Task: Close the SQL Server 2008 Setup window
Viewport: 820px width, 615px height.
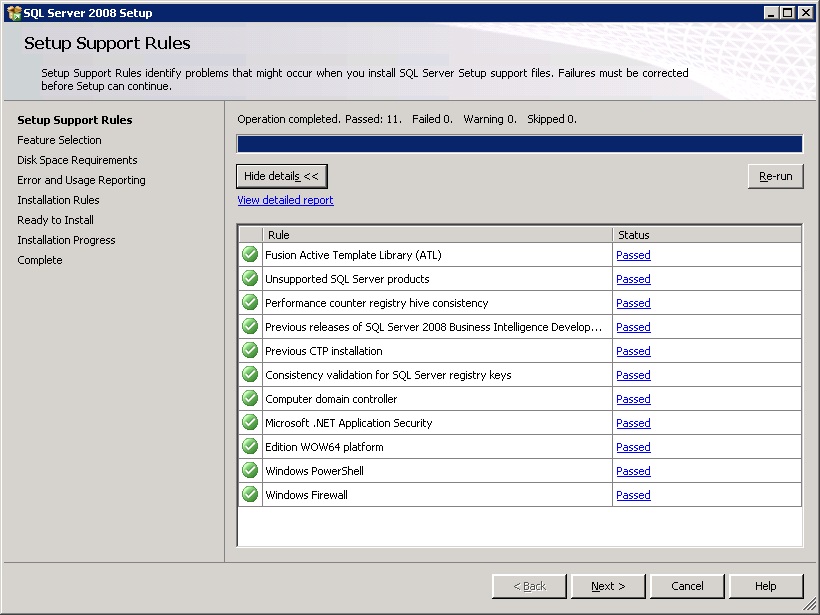Action: coord(805,13)
